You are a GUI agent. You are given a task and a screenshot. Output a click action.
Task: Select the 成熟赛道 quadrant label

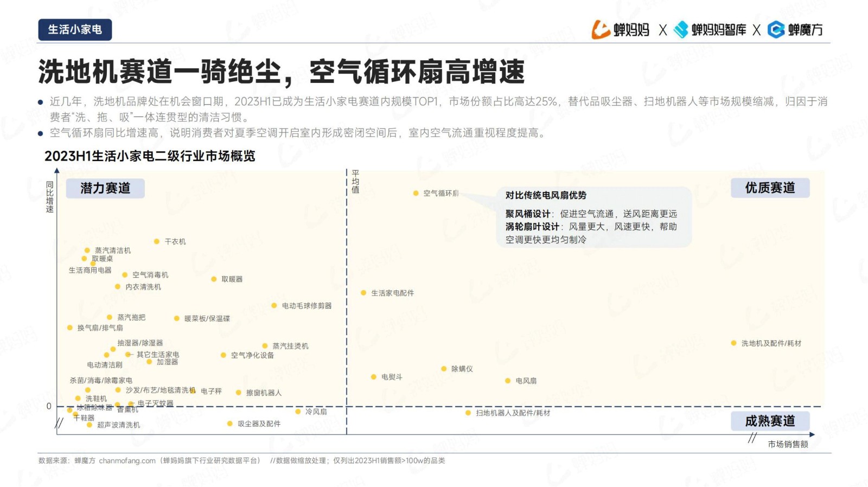770,421
